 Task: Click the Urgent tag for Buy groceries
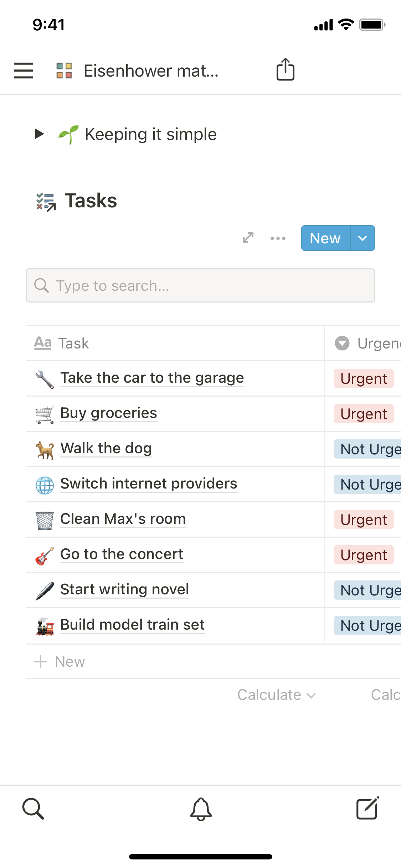(364, 414)
